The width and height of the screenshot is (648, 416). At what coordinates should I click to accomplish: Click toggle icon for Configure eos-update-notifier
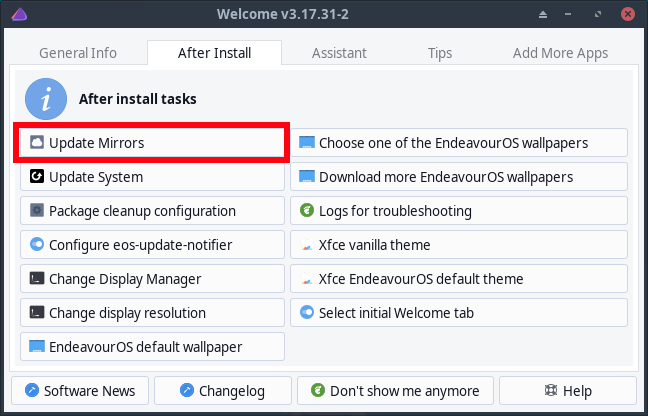(37, 244)
